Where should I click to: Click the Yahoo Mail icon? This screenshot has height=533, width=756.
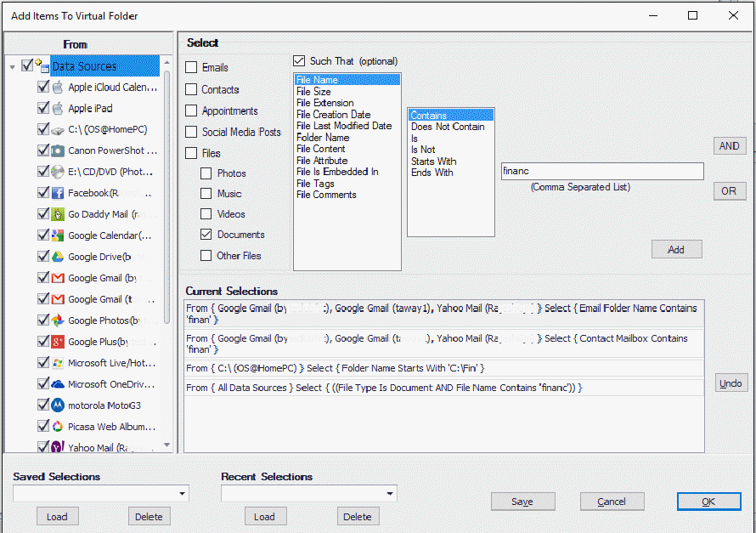tap(58, 446)
